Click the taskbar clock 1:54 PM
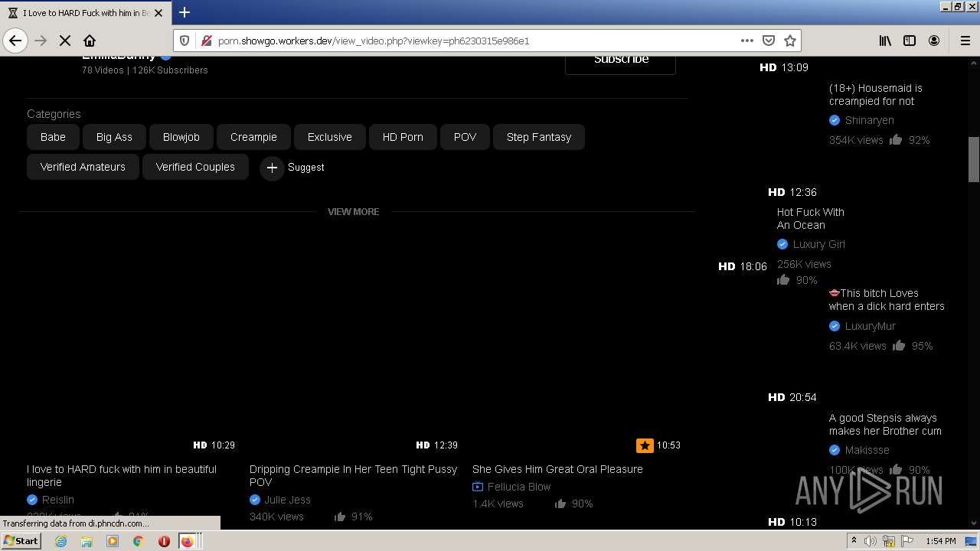This screenshot has height=551, width=980. 941,541
